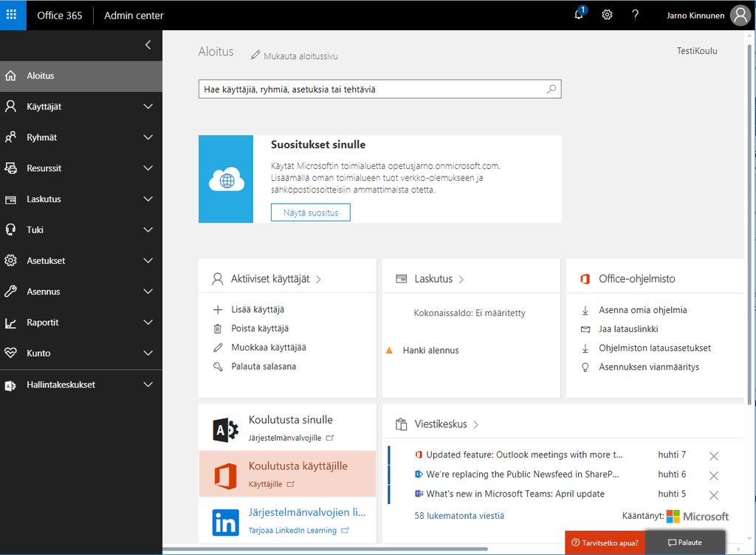Expand the Laskutus menu chevron
Image resolution: width=756 pixels, height=555 pixels.
click(x=148, y=199)
